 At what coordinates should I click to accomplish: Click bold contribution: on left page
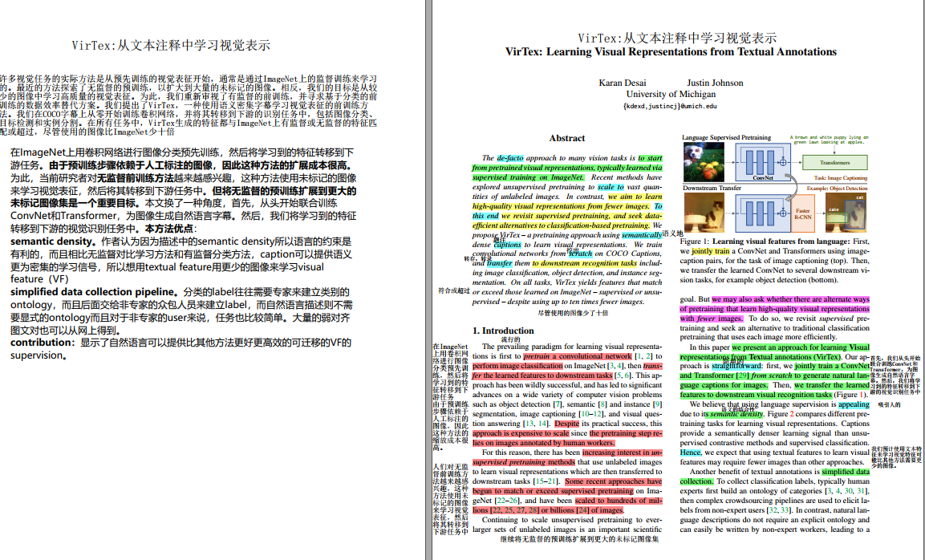(x=43, y=343)
